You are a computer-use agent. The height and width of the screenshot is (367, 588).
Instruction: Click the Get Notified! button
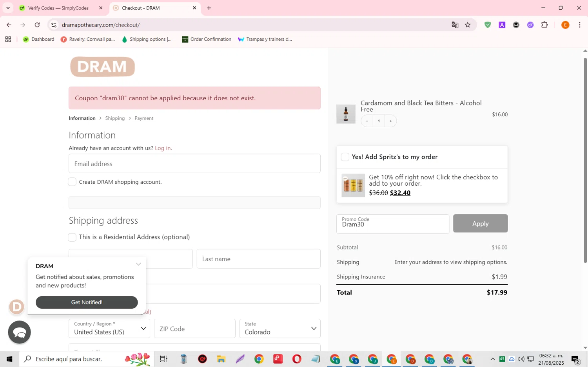87,302
